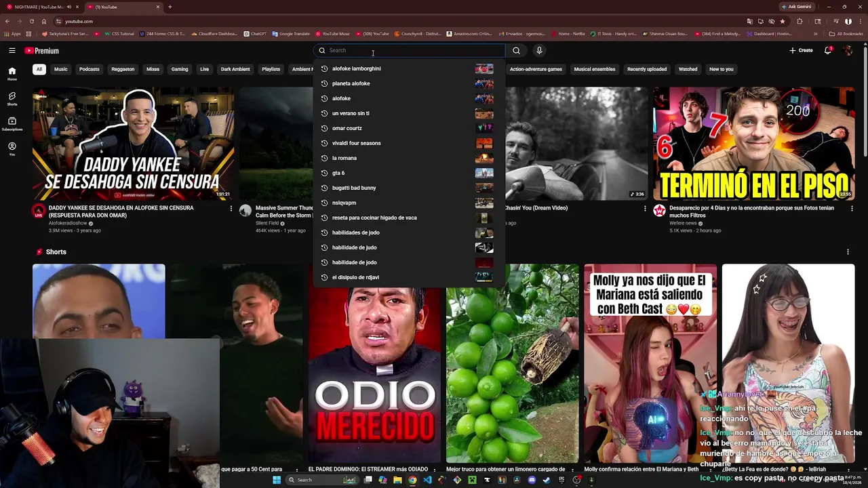Select Musical ensembles chip
Viewport: 868px width, 488px height.
[x=595, y=69]
